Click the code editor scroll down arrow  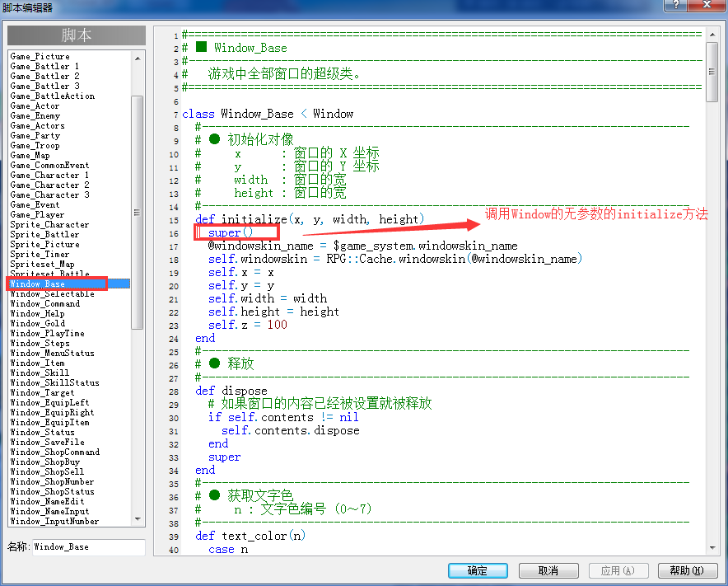[712, 548]
